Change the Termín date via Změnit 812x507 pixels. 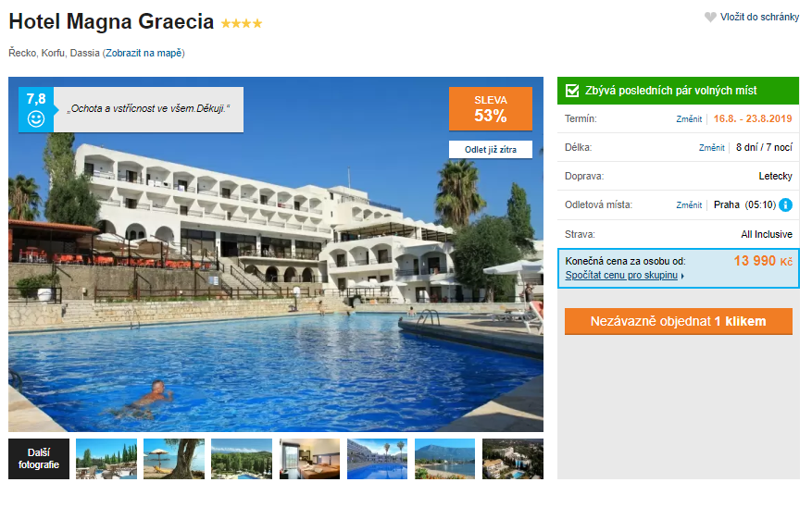[689, 119]
